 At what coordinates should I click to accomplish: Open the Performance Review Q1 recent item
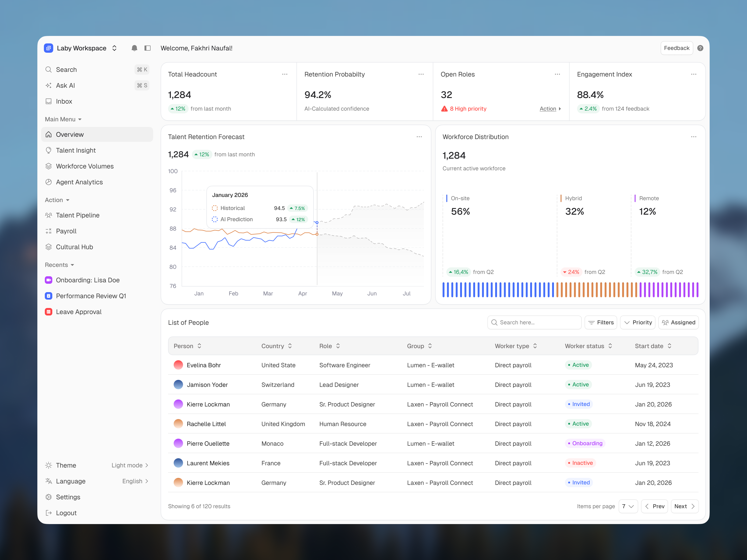coord(91,296)
